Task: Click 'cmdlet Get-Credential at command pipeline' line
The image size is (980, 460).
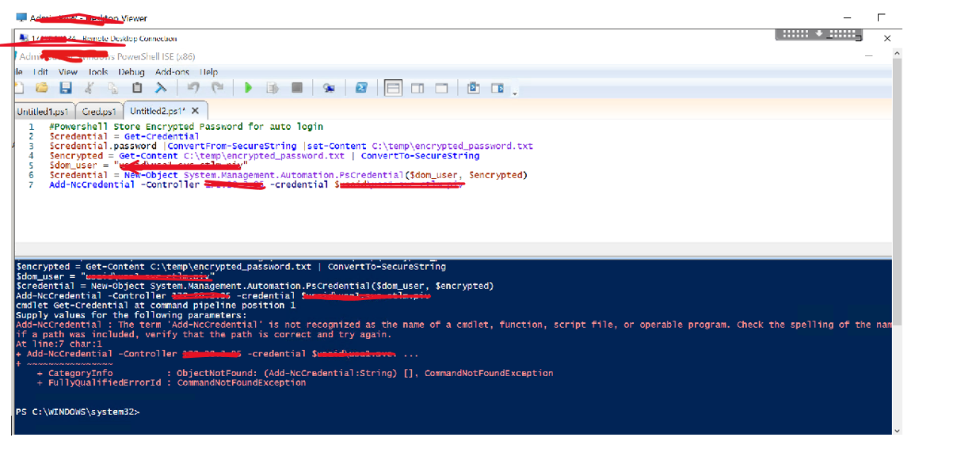Action: [155, 306]
